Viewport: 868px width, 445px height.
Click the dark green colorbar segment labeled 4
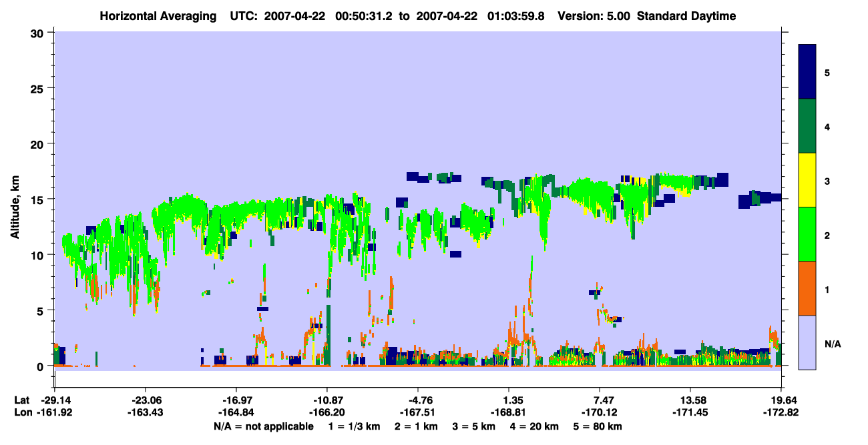tap(807, 125)
